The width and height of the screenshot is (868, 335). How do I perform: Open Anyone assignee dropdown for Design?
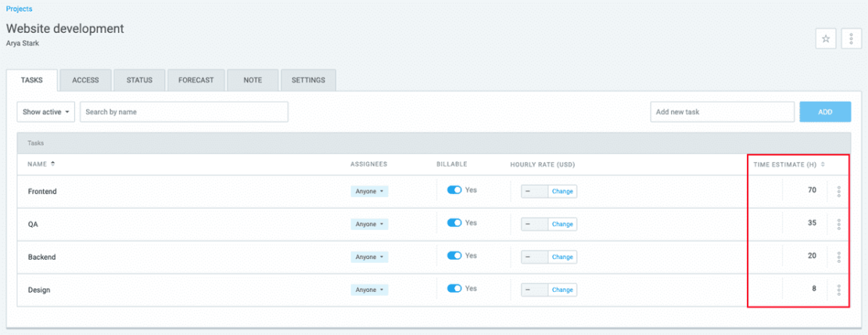tap(369, 290)
